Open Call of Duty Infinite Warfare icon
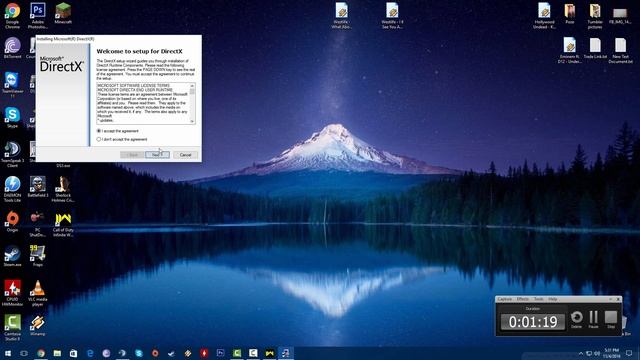 coord(63,224)
